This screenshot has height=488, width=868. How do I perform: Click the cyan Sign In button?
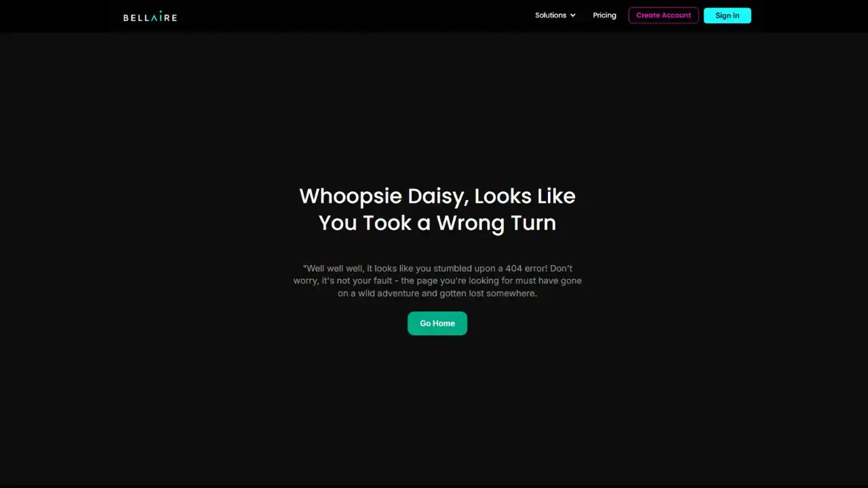(x=727, y=16)
